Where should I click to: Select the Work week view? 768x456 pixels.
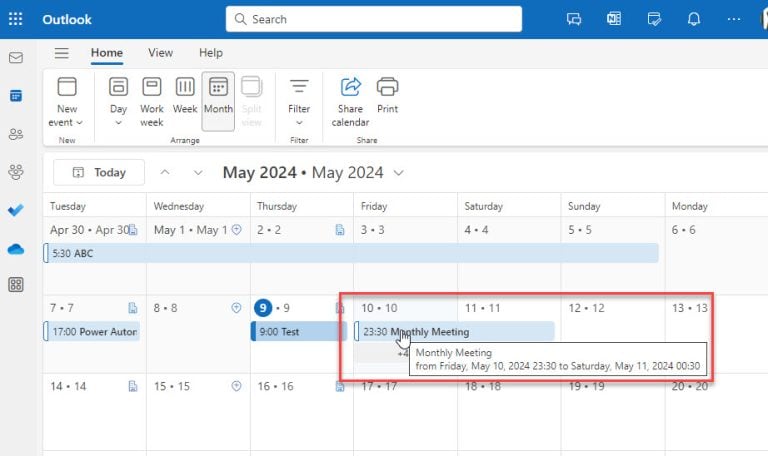(152, 102)
